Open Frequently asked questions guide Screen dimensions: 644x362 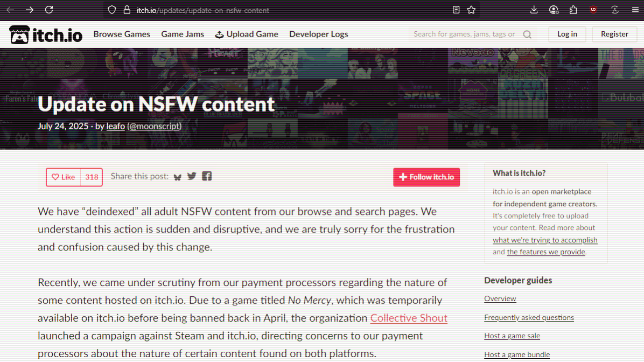[x=529, y=317]
